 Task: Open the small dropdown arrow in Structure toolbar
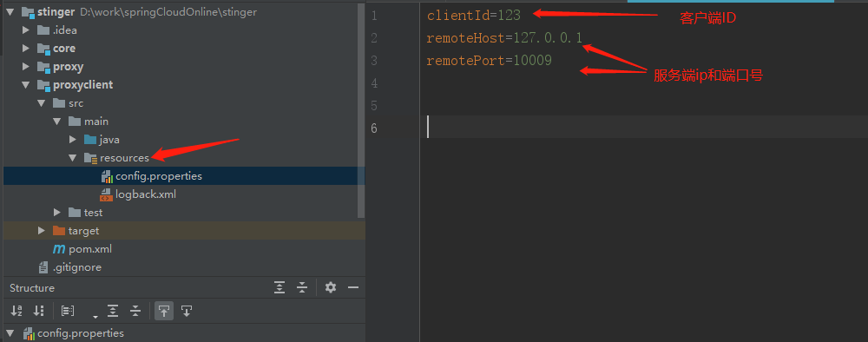coord(95,317)
